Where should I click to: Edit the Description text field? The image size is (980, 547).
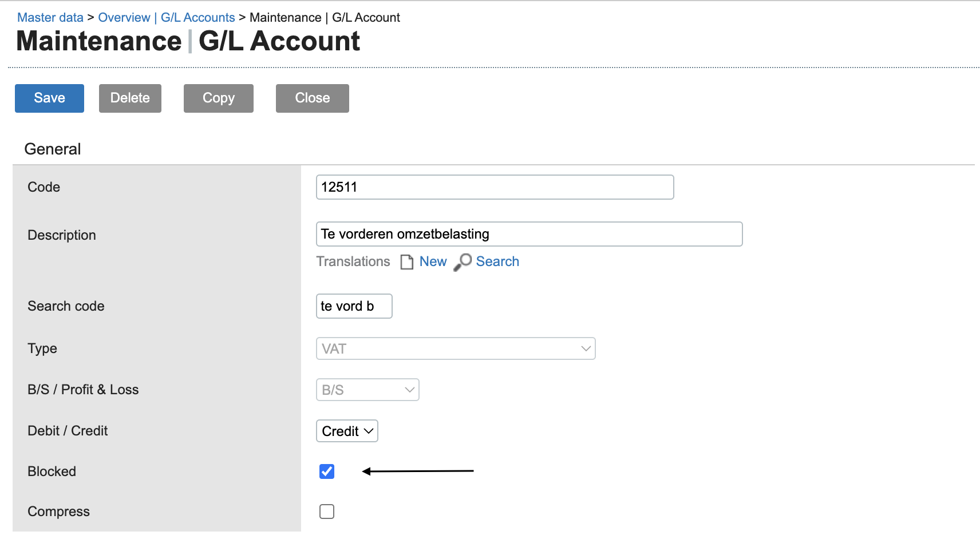[x=529, y=234]
